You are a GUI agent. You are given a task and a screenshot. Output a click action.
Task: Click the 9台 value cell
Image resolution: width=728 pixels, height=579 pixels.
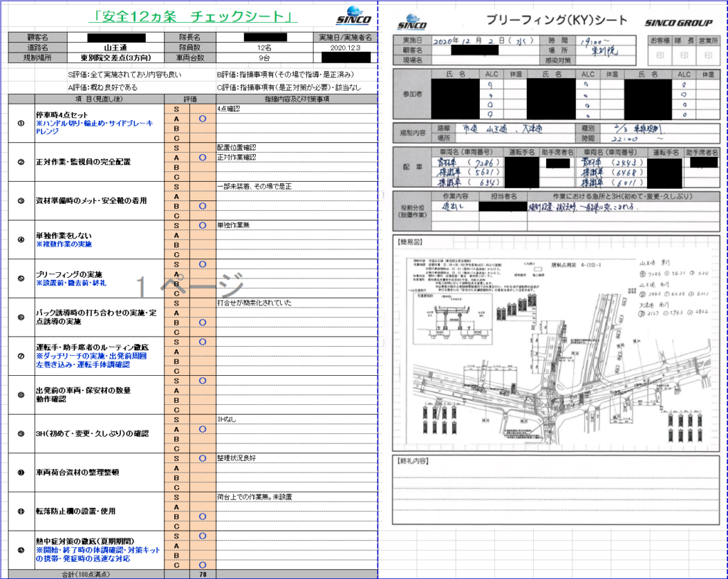264,58
